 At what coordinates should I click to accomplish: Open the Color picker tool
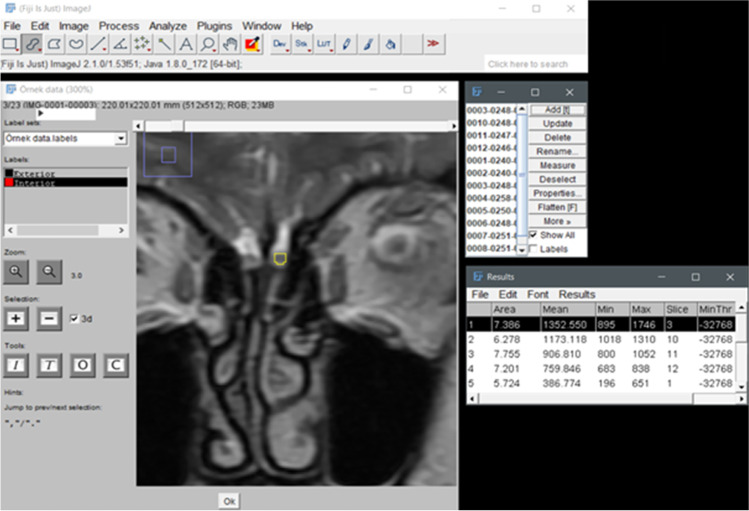pos(252,44)
